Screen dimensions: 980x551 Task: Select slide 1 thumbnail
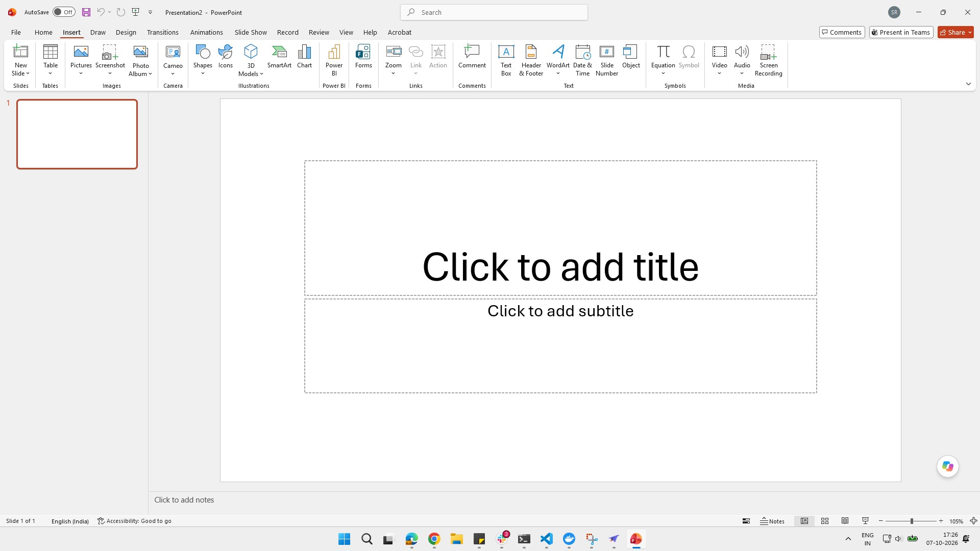77,134
